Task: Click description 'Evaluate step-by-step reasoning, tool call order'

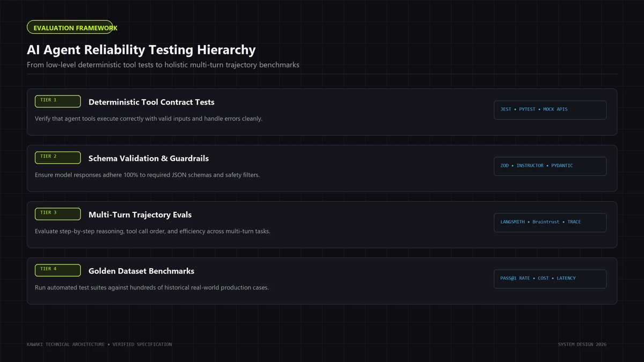Action: pyautogui.click(x=152, y=231)
